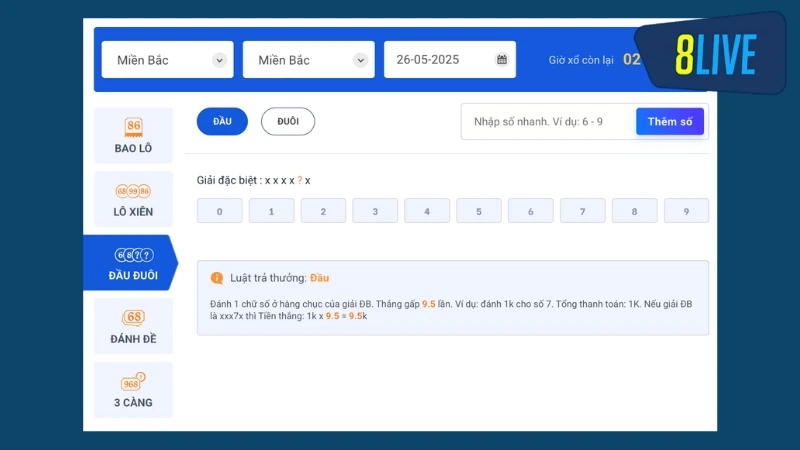Click the Lô Xiên lottery balls icon
800x450 pixels.
(x=133, y=190)
